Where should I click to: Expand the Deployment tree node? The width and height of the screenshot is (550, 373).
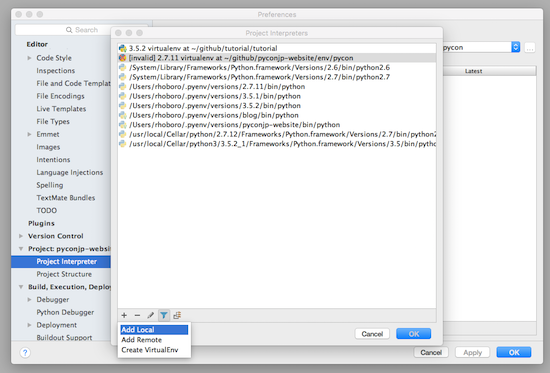29,325
